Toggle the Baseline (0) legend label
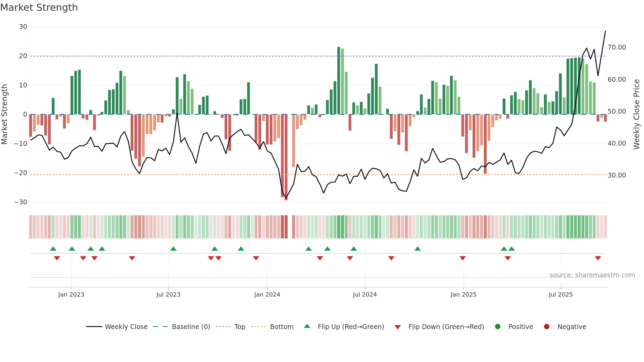 [191, 327]
